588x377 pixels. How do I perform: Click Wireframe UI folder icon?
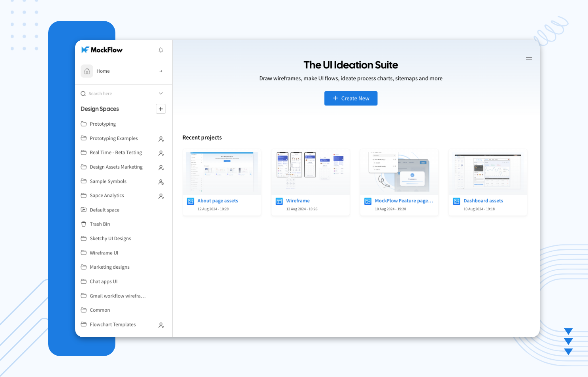(x=84, y=253)
